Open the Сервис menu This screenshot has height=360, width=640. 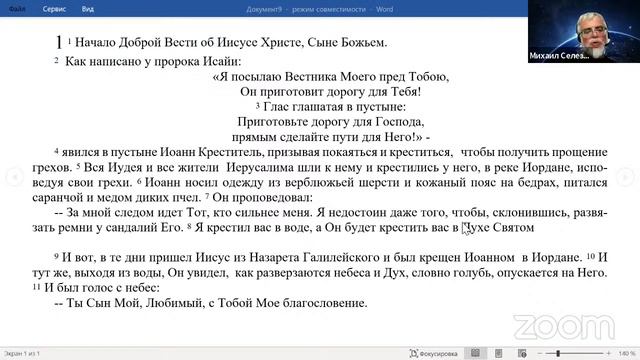pos(54,9)
